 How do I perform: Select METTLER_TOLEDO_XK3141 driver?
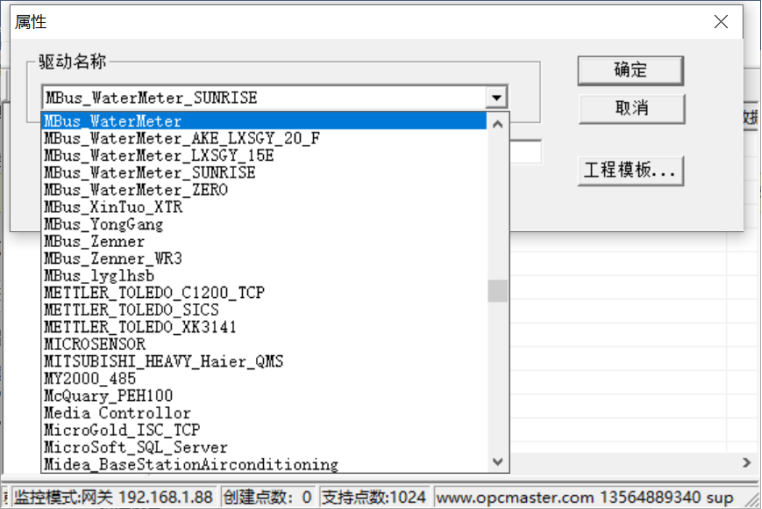(264, 327)
